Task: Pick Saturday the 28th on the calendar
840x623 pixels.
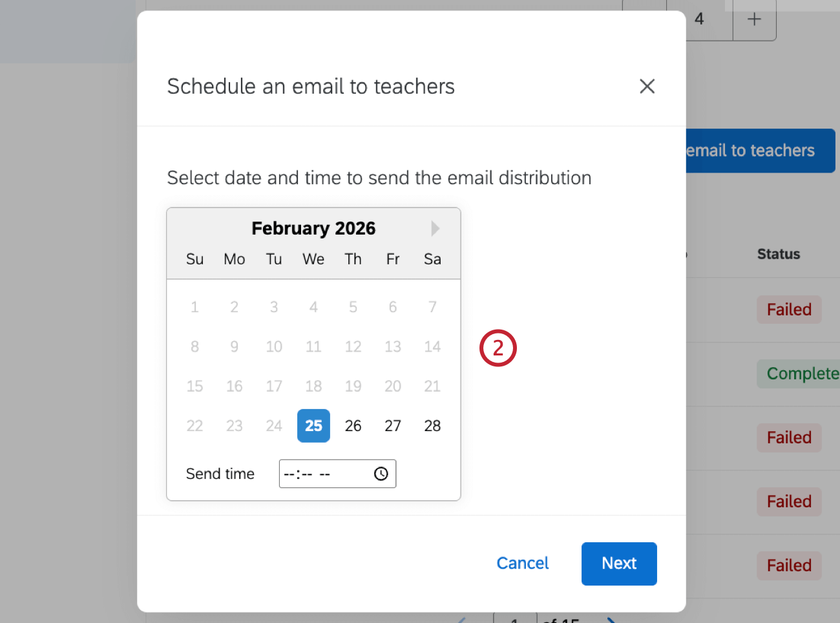Action: pyautogui.click(x=432, y=426)
